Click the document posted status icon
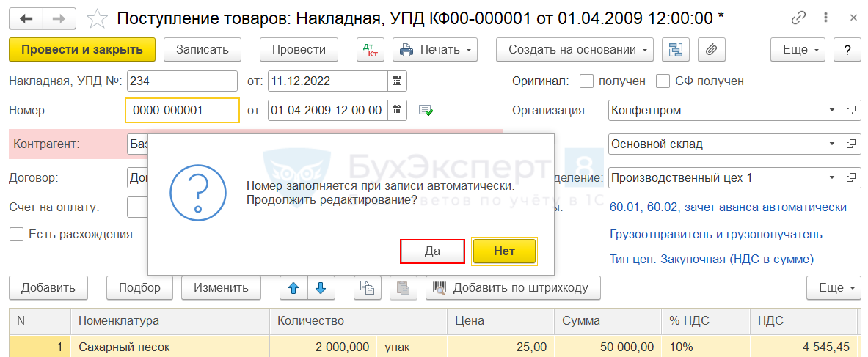 pos(426,110)
